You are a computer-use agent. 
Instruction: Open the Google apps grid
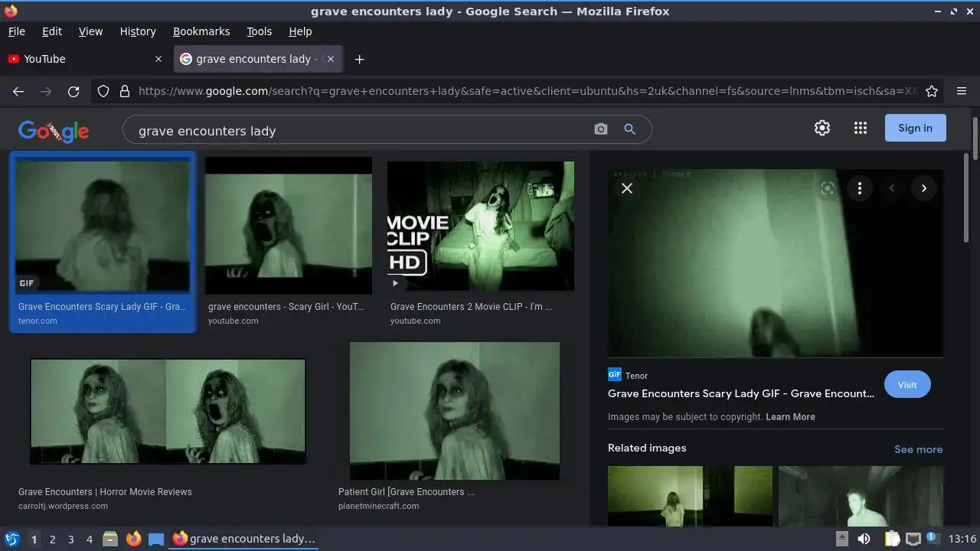click(861, 128)
